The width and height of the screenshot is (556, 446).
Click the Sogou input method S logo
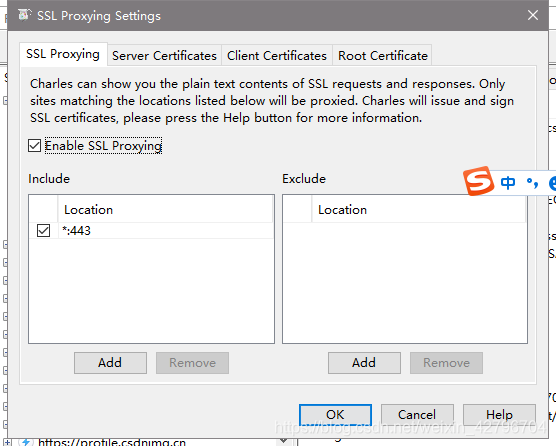478,181
